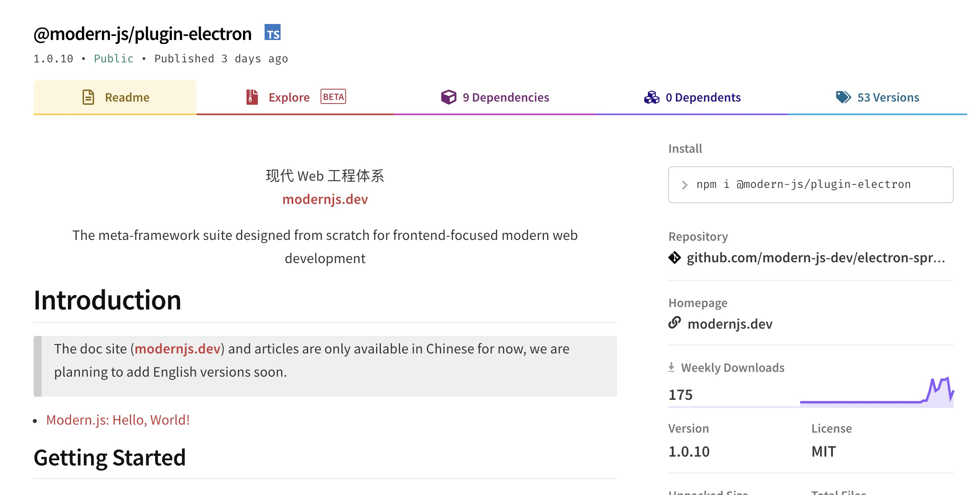The height and width of the screenshot is (495, 980).
Task: Open the 0 Dependents tab
Action: pos(692,97)
